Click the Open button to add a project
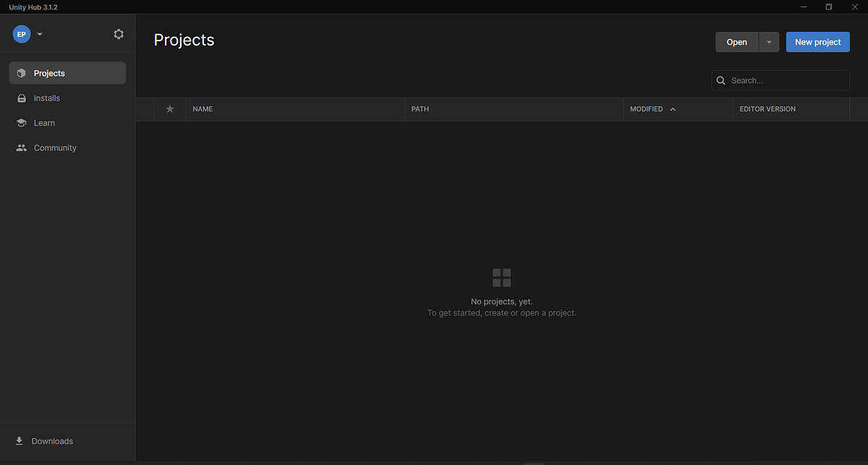 [736, 42]
